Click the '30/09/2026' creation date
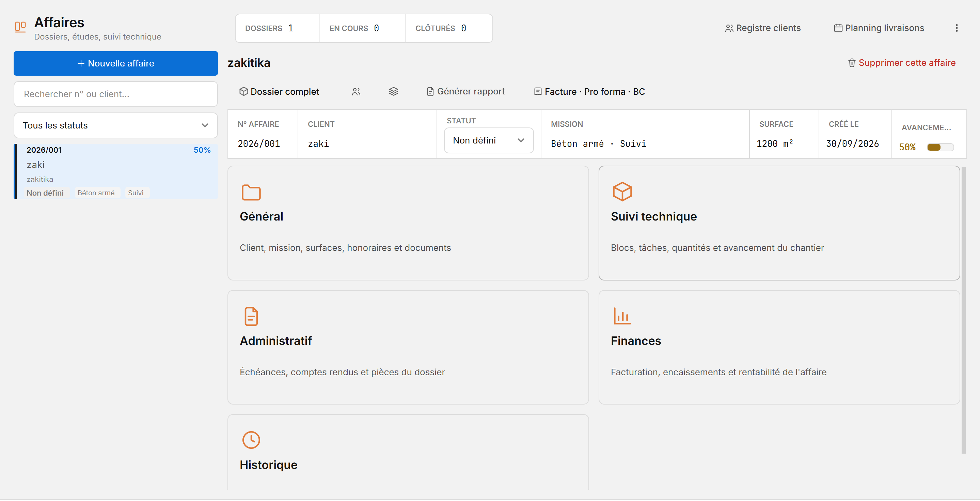980x501 pixels. coord(852,143)
